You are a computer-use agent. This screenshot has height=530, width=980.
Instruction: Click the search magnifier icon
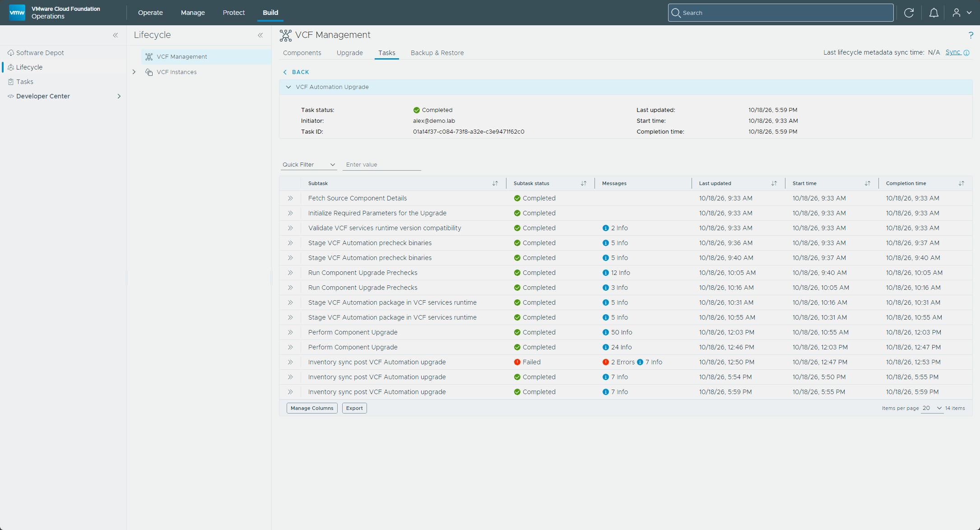pos(676,13)
